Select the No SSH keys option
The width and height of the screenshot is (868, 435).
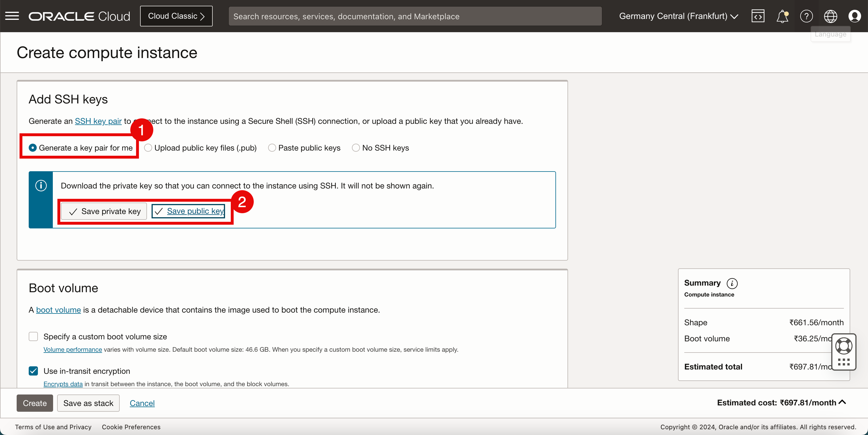356,148
